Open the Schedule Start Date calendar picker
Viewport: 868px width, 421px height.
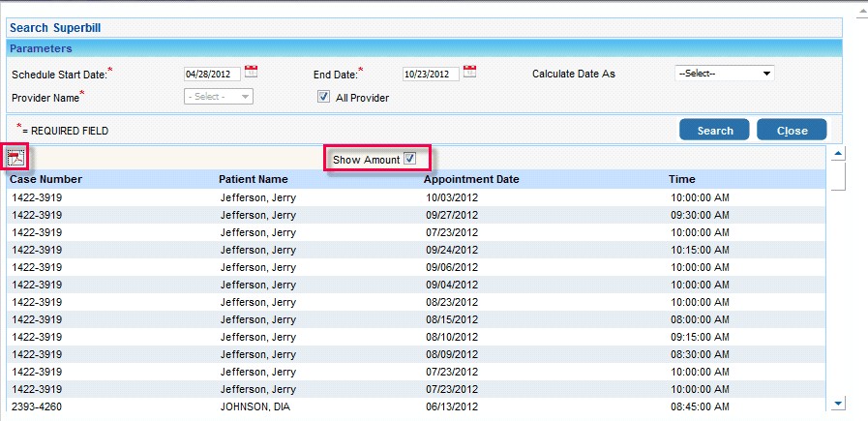click(x=251, y=72)
